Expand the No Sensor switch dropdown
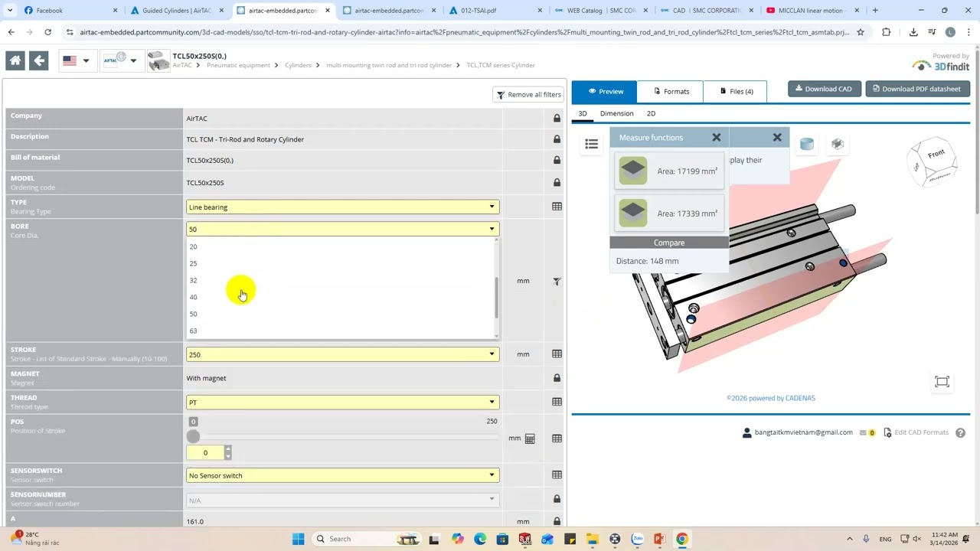Screen dimensions: 980x551 (x=342, y=475)
